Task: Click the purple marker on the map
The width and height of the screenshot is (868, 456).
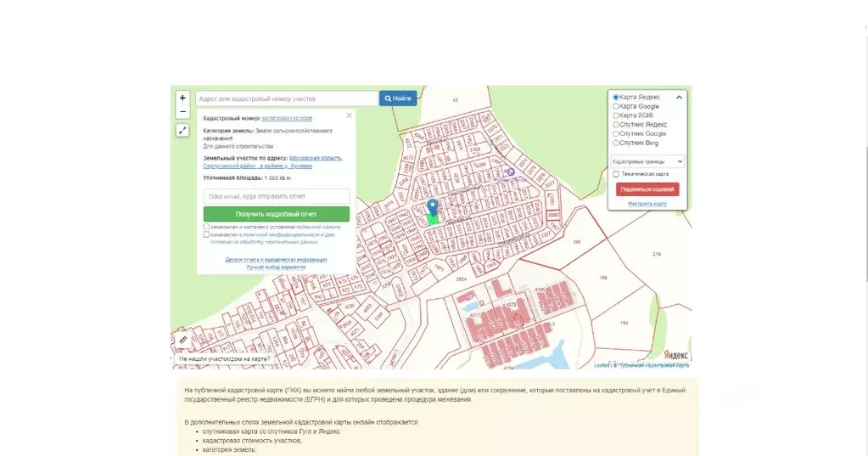Action: click(x=511, y=172)
